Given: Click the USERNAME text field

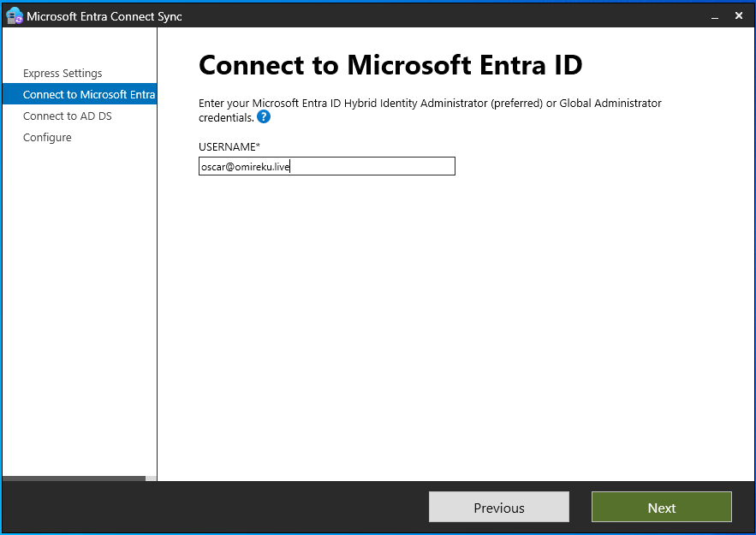Looking at the screenshot, I should (x=326, y=167).
